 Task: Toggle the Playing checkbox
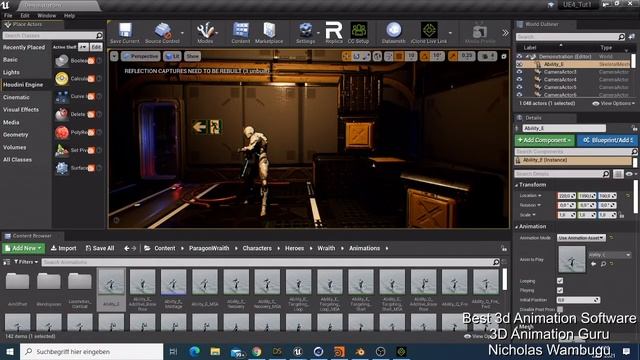pyautogui.click(x=560, y=290)
